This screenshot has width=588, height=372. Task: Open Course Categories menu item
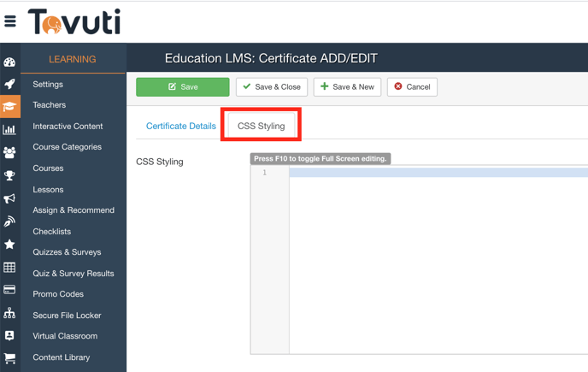(68, 147)
